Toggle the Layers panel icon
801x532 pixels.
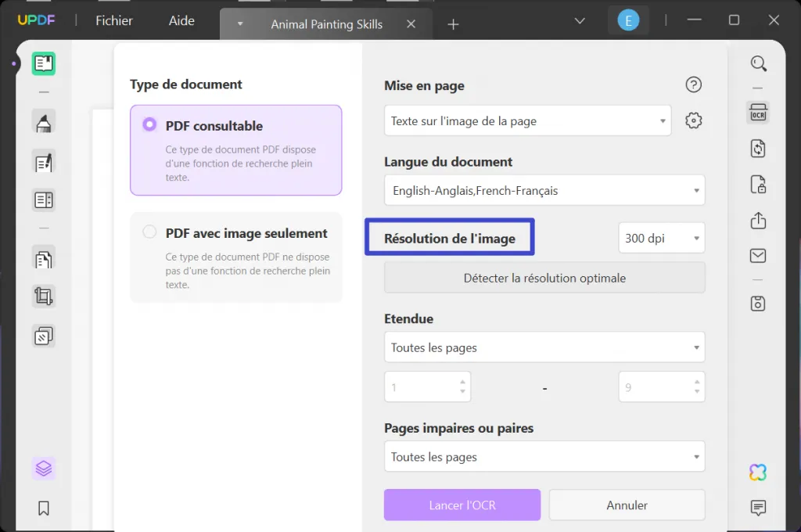43,468
